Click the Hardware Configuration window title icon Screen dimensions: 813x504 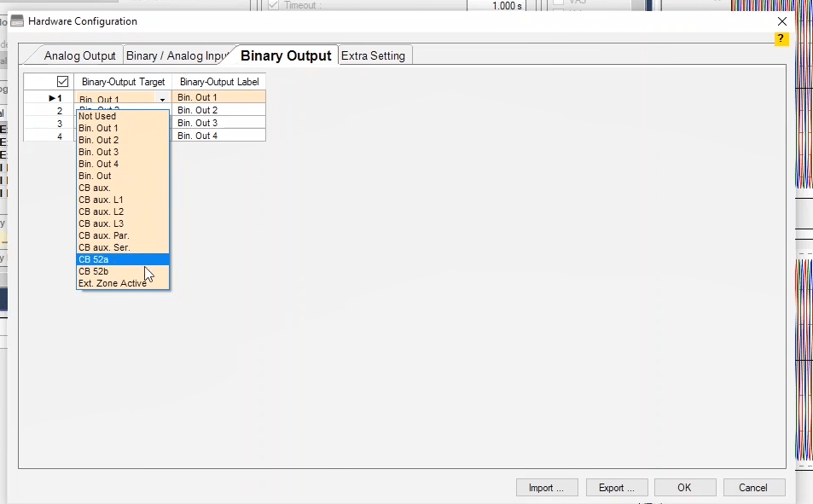pos(17,21)
